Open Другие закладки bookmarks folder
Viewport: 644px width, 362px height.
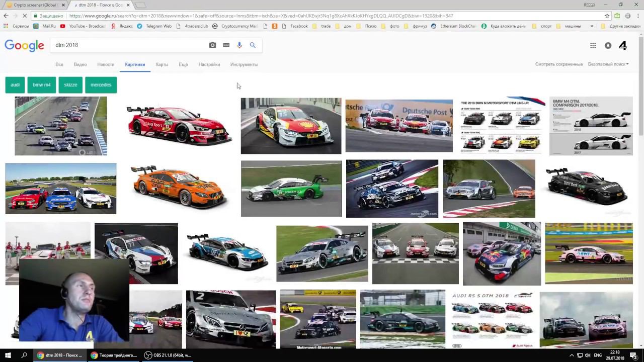click(621, 26)
